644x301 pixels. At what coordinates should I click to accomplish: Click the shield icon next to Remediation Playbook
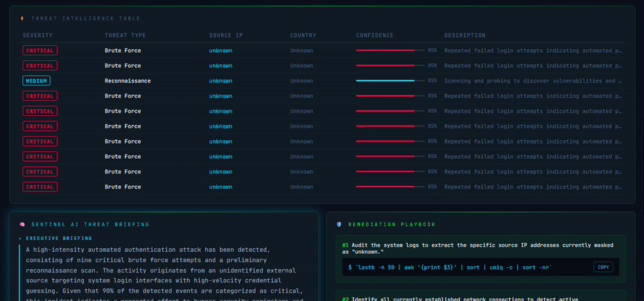pyautogui.click(x=339, y=225)
